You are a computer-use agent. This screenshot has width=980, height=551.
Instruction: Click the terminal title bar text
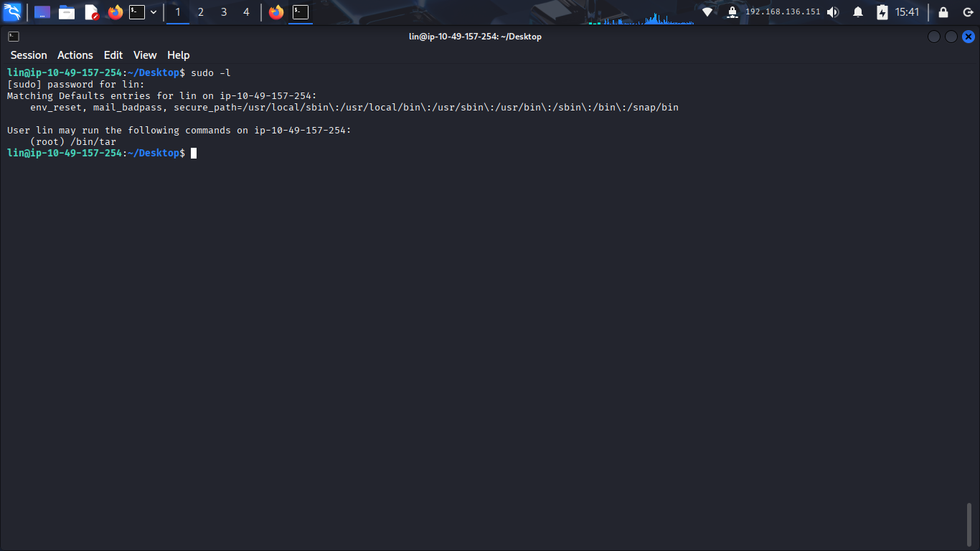[475, 37]
